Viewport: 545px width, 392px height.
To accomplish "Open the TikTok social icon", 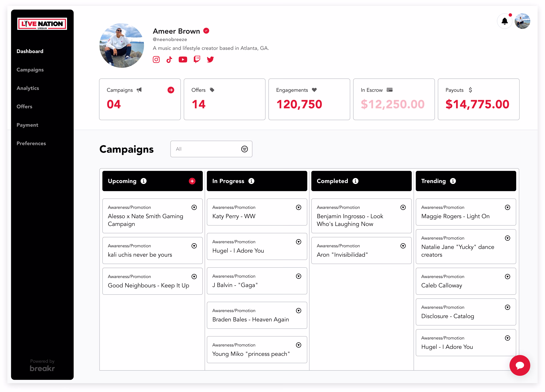I will tap(169, 59).
